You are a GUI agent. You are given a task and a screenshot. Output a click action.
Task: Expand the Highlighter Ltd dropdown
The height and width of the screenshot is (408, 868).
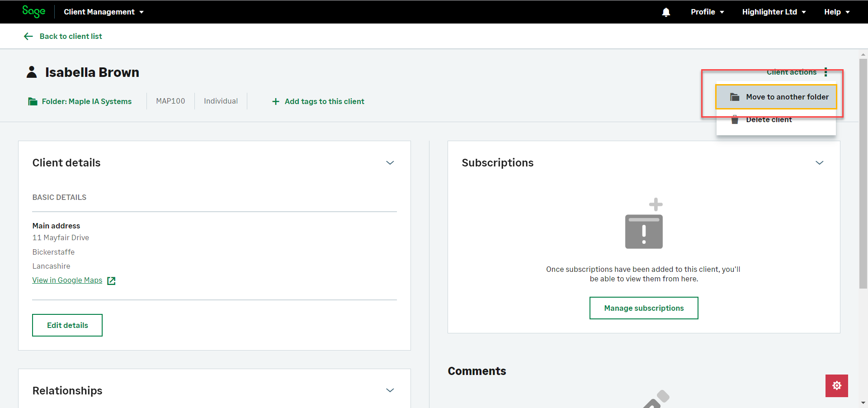[x=774, y=12]
